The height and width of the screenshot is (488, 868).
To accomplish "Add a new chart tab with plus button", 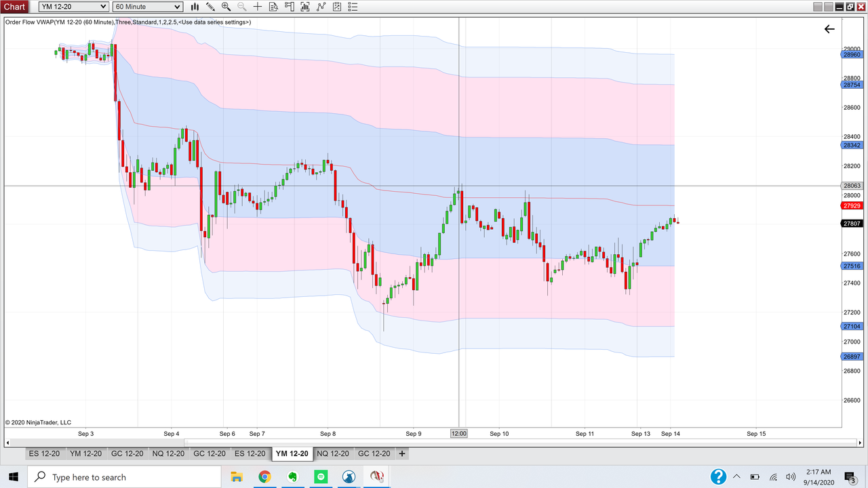I will click(x=402, y=453).
